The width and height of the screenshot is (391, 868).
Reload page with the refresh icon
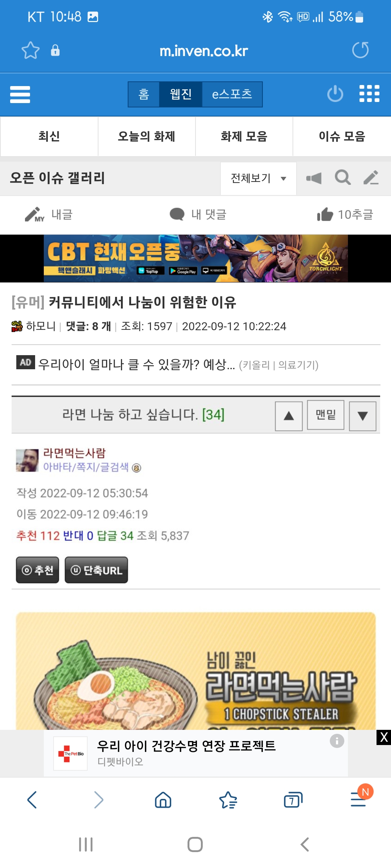[360, 50]
